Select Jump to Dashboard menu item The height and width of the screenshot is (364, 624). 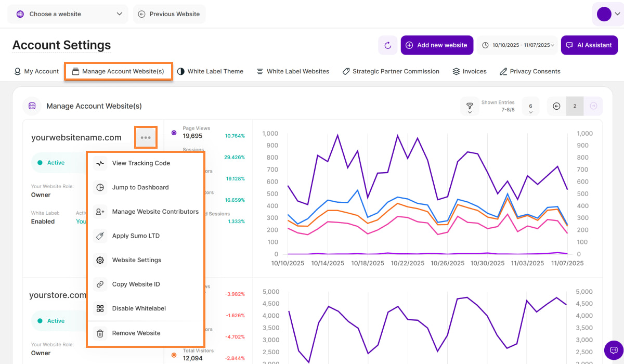(x=140, y=187)
